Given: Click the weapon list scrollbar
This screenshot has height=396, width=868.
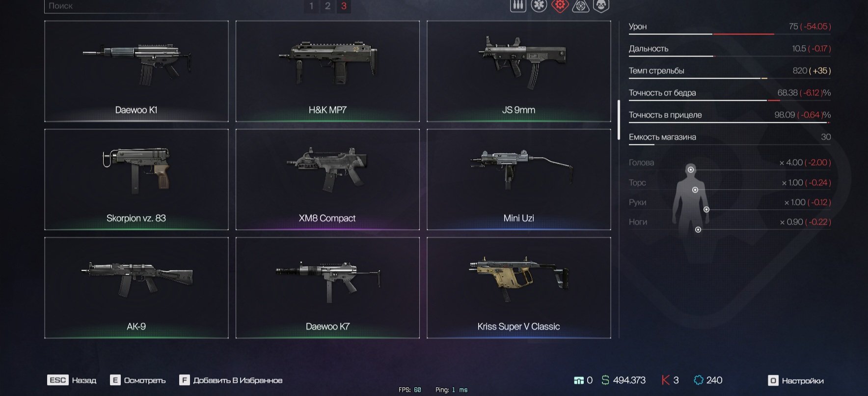Looking at the screenshot, I should 619,120.
